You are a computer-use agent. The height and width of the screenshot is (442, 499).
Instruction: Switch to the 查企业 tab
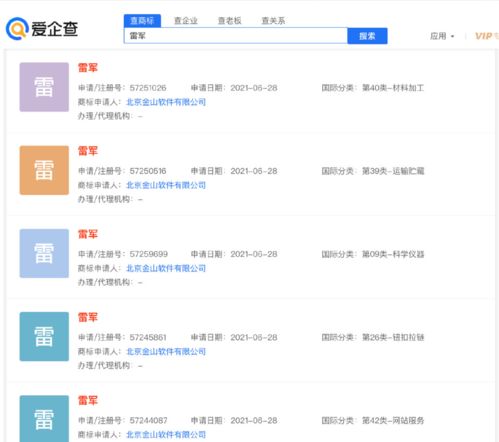tap(186, 21)
